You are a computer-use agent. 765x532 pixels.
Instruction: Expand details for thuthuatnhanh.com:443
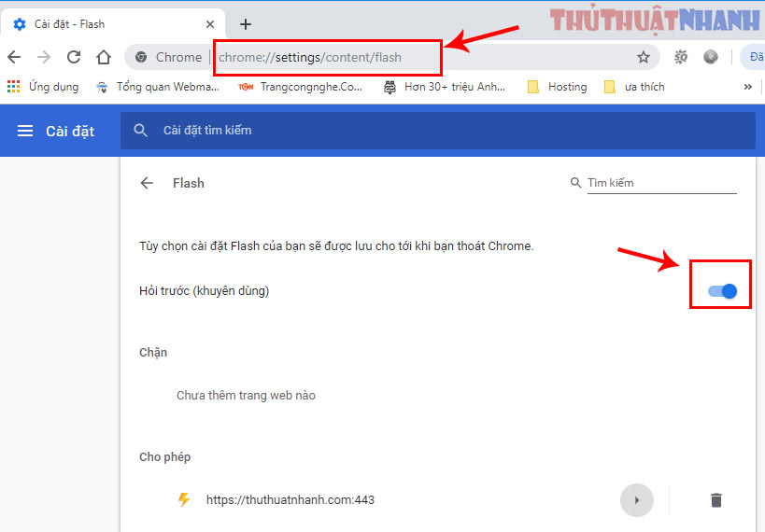click(637, 500)
